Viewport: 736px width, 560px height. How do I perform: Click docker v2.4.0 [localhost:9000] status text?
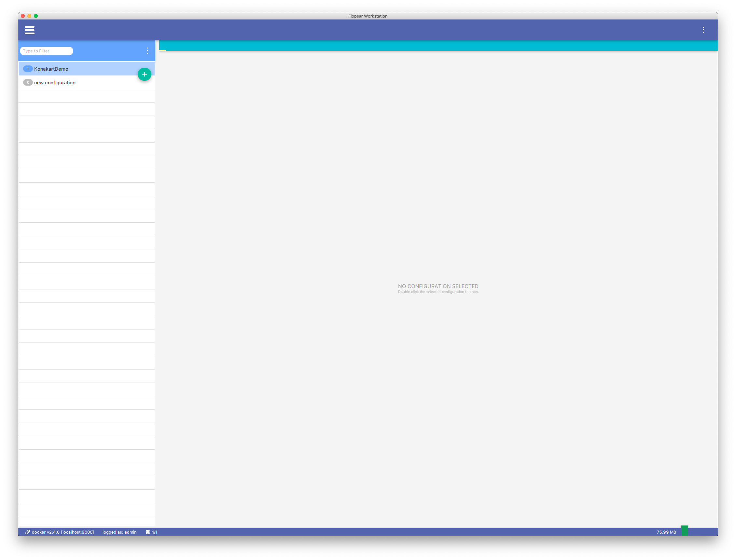(x=62, y=532)
